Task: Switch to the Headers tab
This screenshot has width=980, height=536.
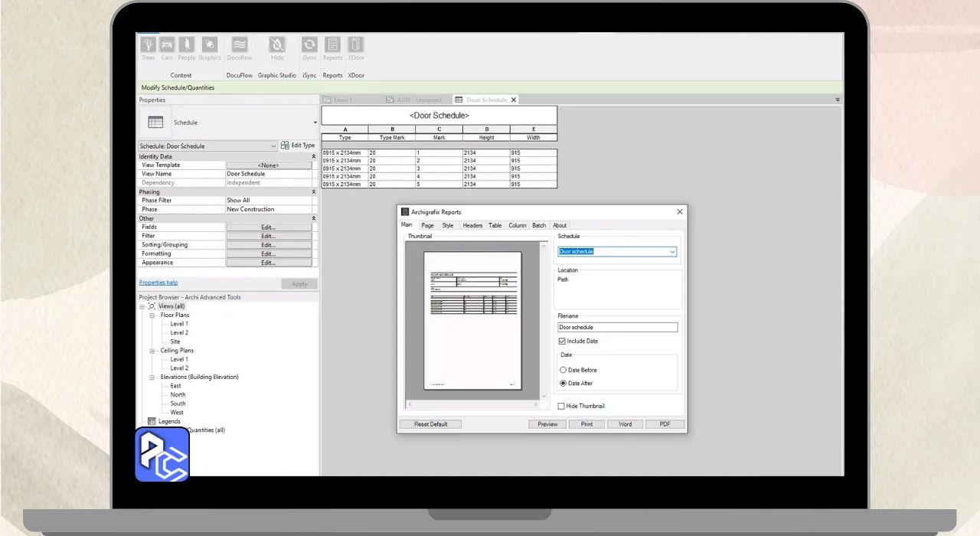Action: [472, 226]
